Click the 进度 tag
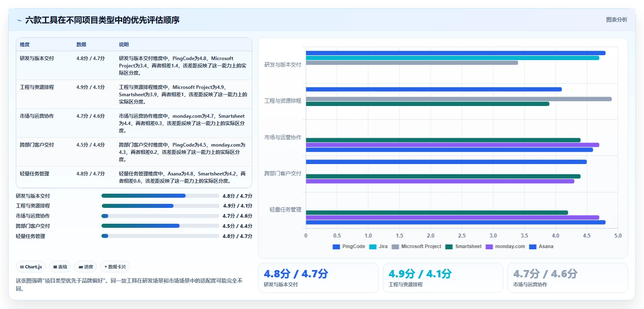The width and height of the screenshot is (644, 309). coord(86,267)
